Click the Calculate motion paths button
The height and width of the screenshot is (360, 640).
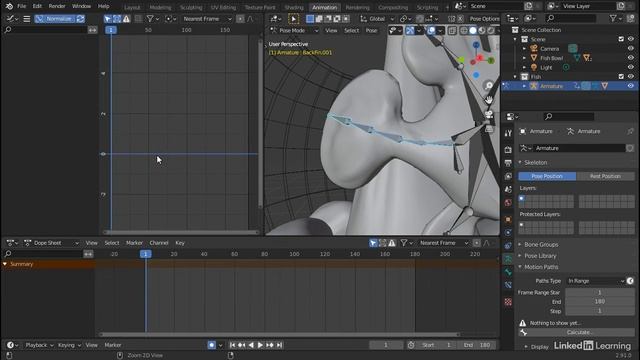[x=576, y=332]
